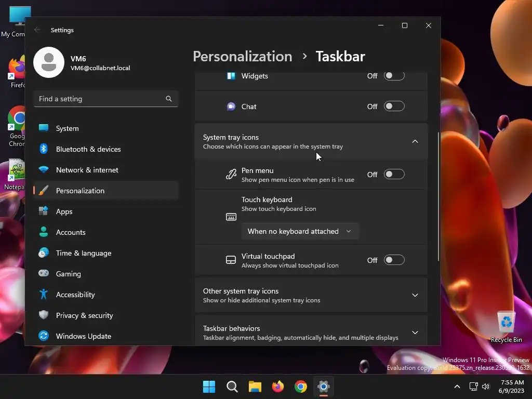
Task: Open Network & internet settings
Action: pos(106,170)
